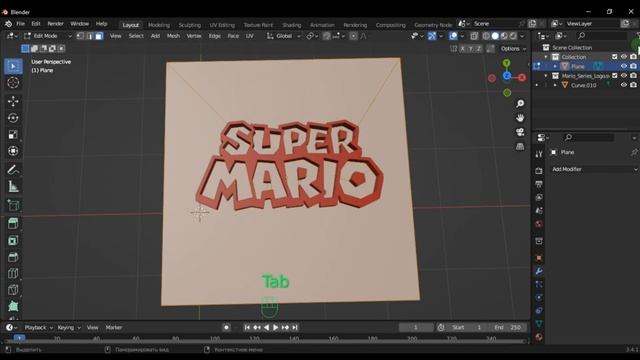The height and width of the screenshot is (360, 640).
Task: Open the File menu
Action: [x=20, y=24]
